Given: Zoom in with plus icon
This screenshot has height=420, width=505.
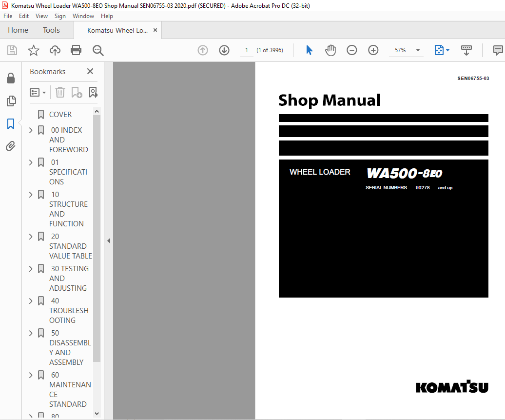Looking at the screenshot, I should coord(373,50).
